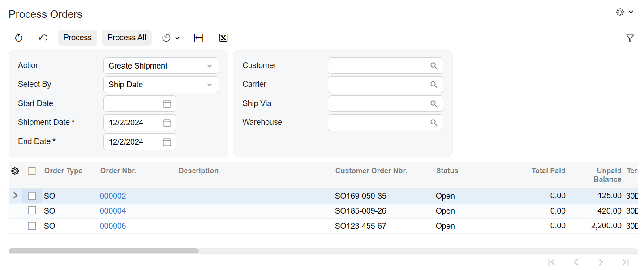Viewport: 644px width, 270px height.
Task: Open the grid column configurator gear
Action: click(x=15, y=171)
